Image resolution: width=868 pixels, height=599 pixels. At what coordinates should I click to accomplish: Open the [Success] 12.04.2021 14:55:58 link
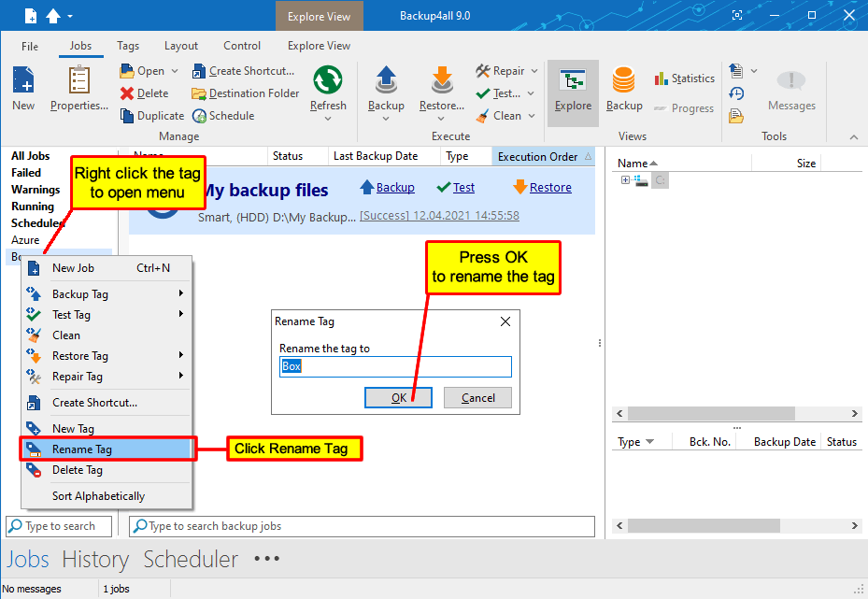tap(439, 215)
